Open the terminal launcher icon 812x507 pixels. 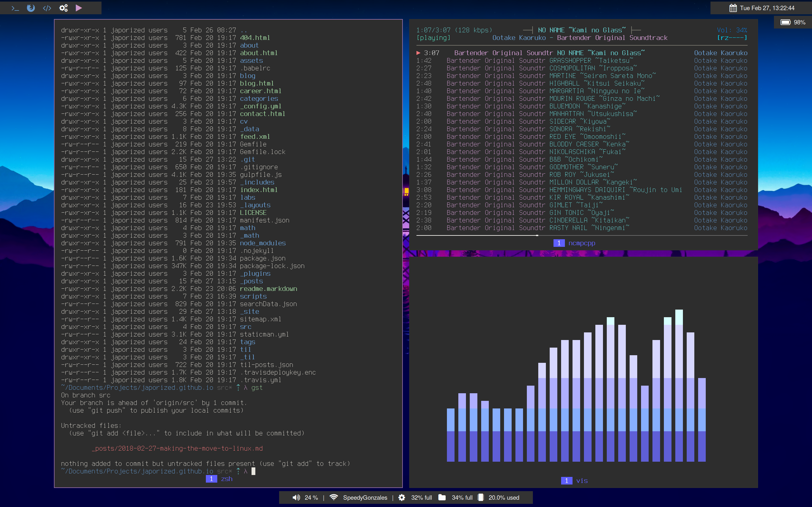(x=15, y=8)
